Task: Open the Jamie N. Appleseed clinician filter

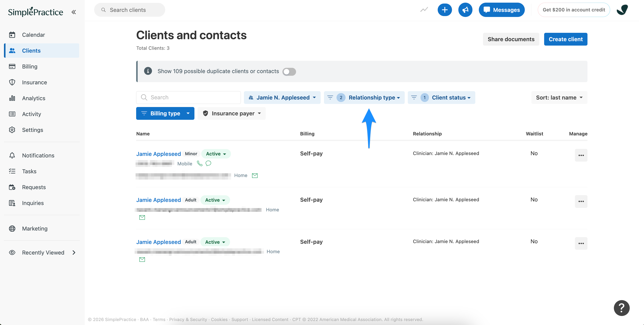Action: point(282,97)
